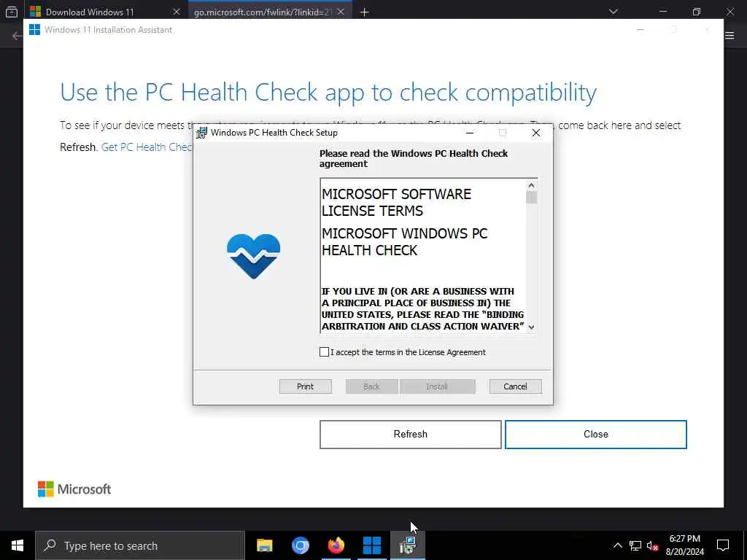747x560 pixels.
Task: Click Cancel in Health Check Setup
Action: pyautogui.click(x=515, y=386)
